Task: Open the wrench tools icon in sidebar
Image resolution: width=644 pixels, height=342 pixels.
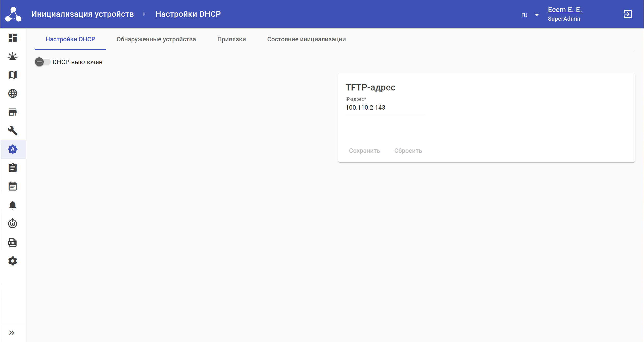Action: coord(12,131)
